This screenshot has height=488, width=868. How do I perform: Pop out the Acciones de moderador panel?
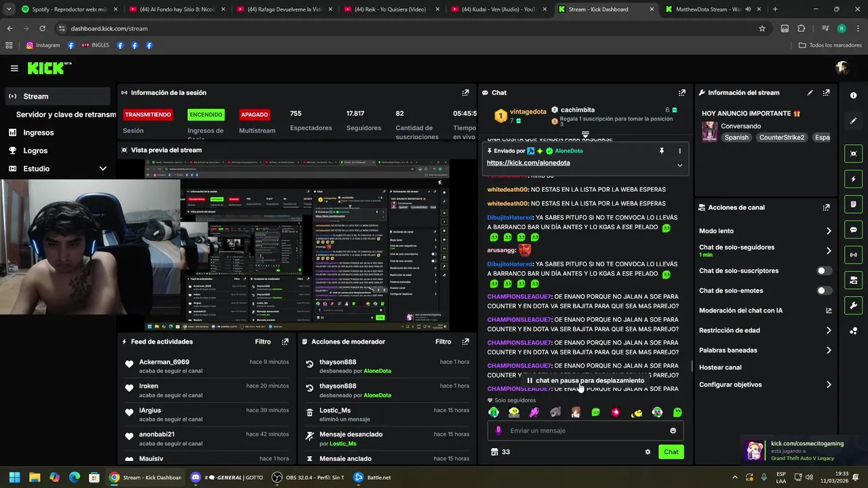pos(465,342)
